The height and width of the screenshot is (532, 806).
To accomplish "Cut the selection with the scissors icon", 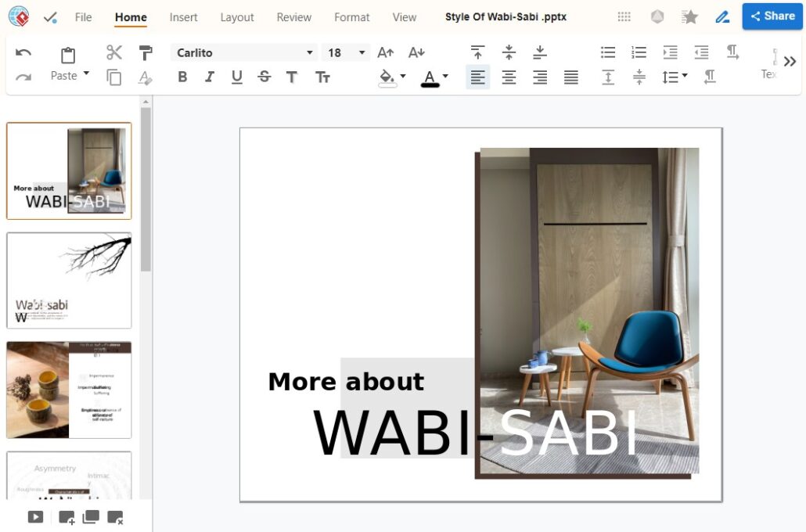I will click(114, 52).
